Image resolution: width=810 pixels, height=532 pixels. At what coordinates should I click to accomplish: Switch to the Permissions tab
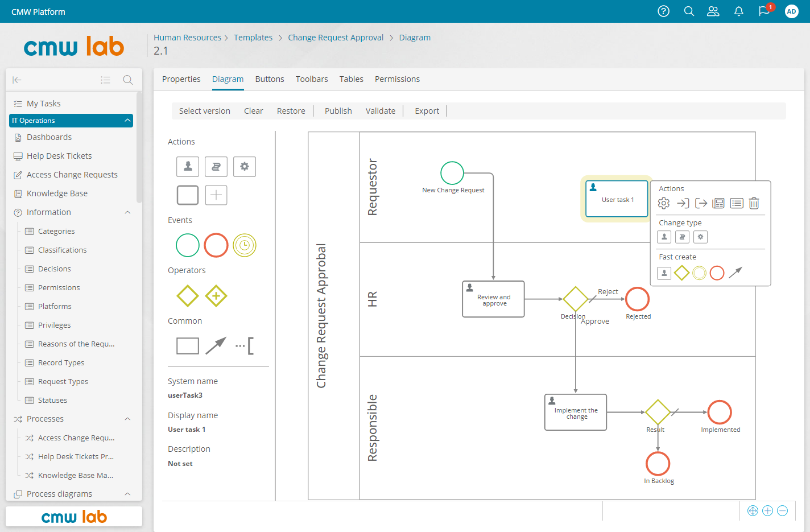click(x=397, y=79)
